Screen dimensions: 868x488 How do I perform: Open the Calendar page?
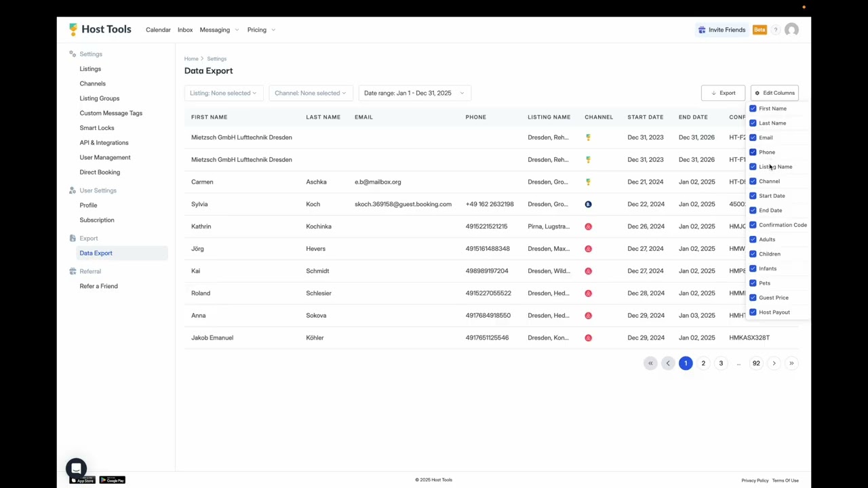click(158, 30)
